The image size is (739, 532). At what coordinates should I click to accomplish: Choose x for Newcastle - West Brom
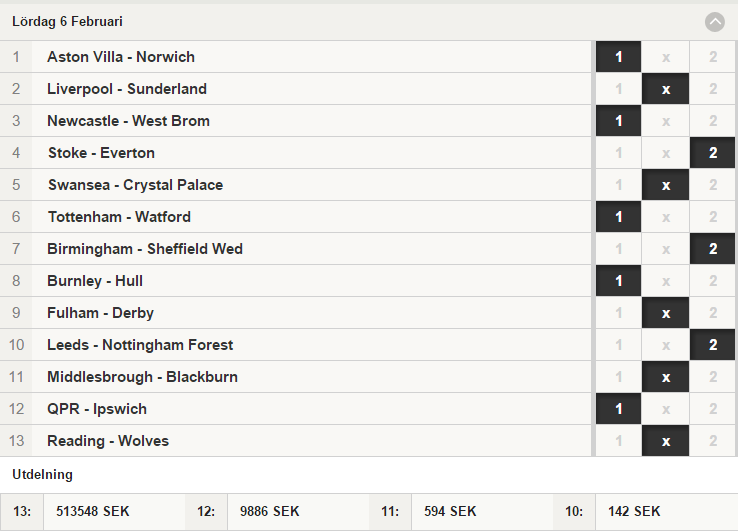pyautogui.click(x=665, y=121)
